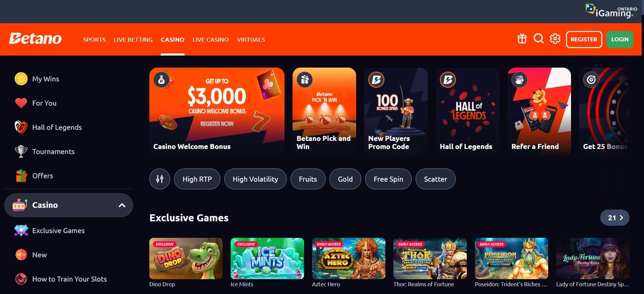Click the search magnifier icon
The image size is (644, 294).
point(539,39)
